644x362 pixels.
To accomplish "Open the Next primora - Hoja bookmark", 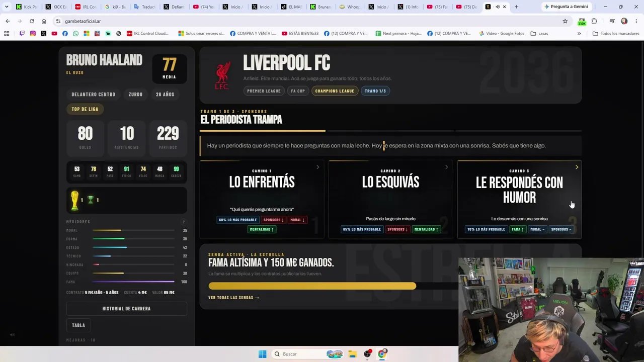I will (398, 34).
